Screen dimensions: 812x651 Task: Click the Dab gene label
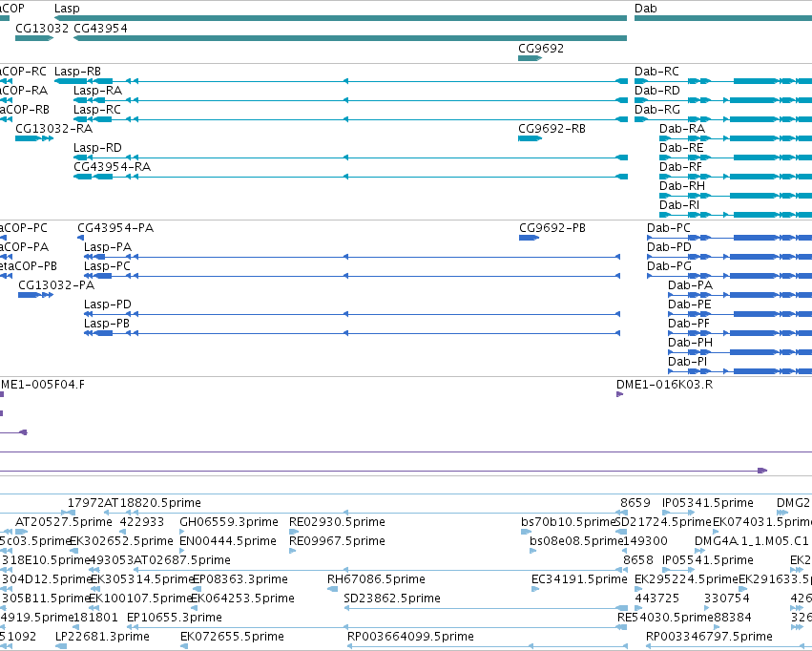point(646,9)
